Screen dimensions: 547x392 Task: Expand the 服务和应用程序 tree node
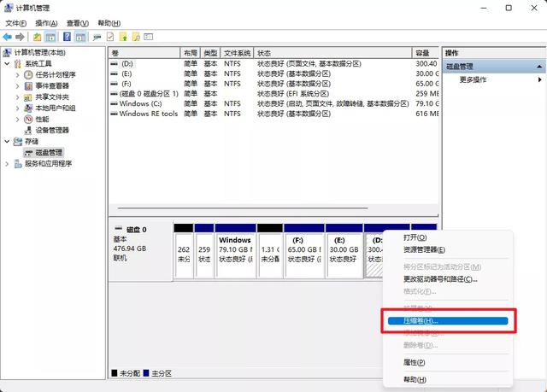(7, 164)
